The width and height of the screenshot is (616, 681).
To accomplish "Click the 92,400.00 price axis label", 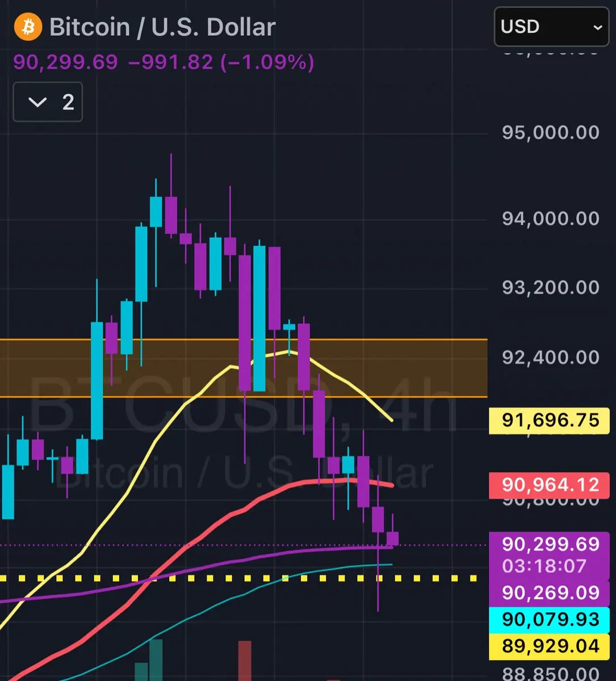I will pyautogui.click(x=551, y=358).
